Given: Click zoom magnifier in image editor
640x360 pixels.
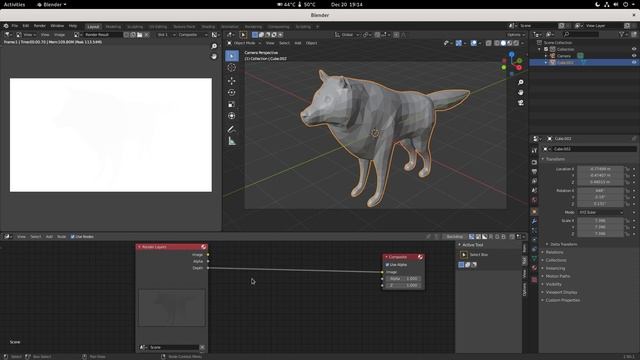Looking at the screenshot, I should point(214,47).
